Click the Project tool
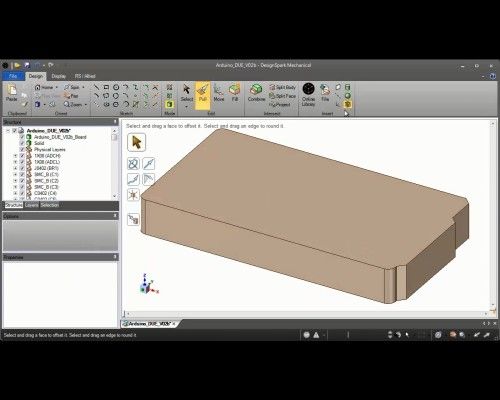 tap(280, 105)
